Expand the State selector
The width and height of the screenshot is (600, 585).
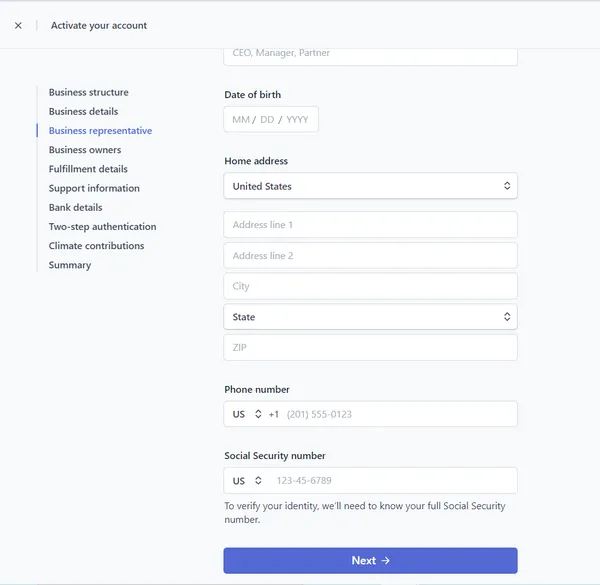(370, 317)
